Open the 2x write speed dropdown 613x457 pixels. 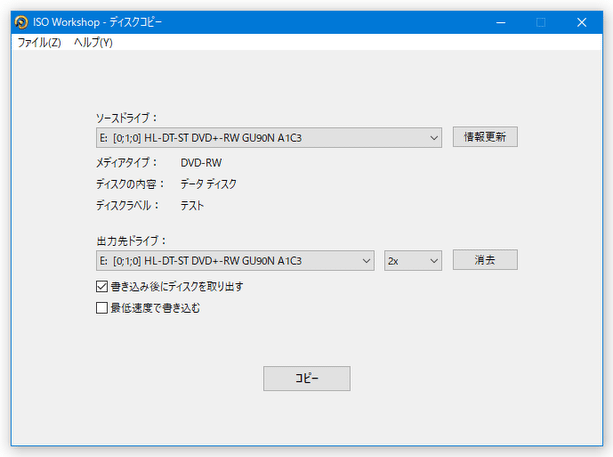(x=413, y=260)
